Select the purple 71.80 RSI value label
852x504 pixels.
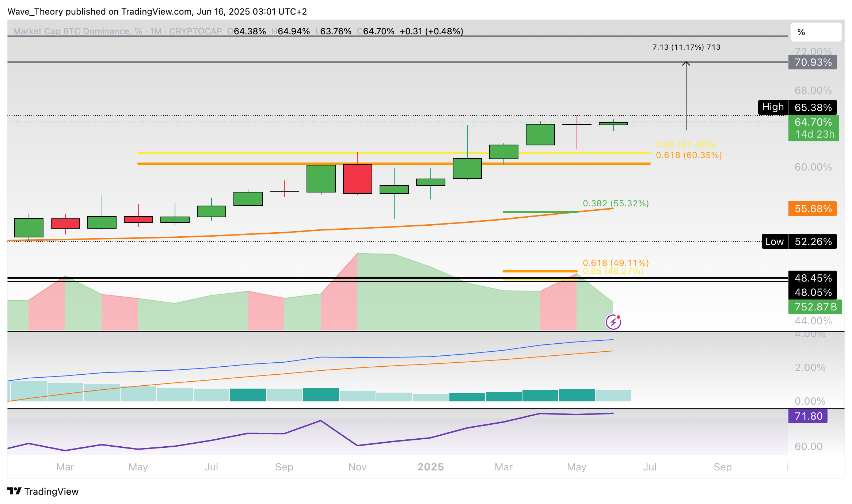point(807,416)
